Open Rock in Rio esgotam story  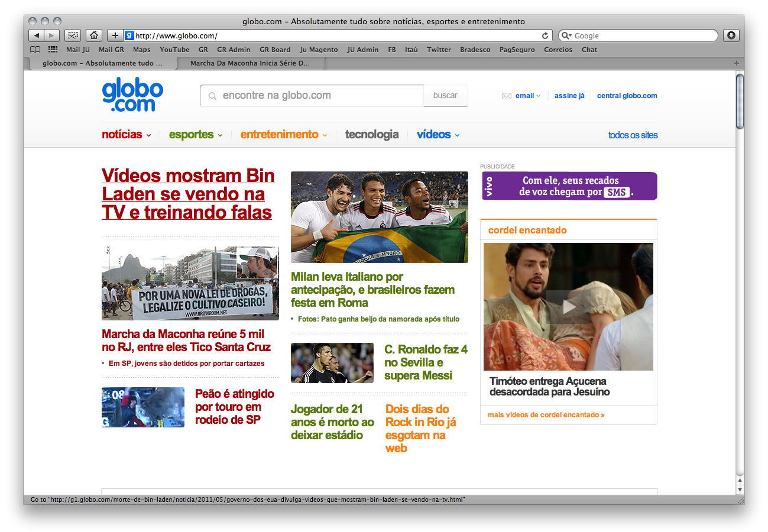point(421,429)
